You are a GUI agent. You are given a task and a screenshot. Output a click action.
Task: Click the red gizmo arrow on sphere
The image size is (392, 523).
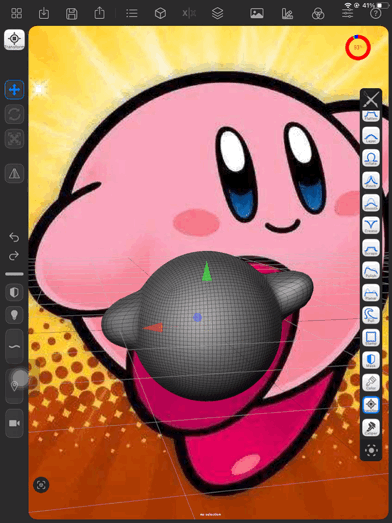click(x=153, y=328)
